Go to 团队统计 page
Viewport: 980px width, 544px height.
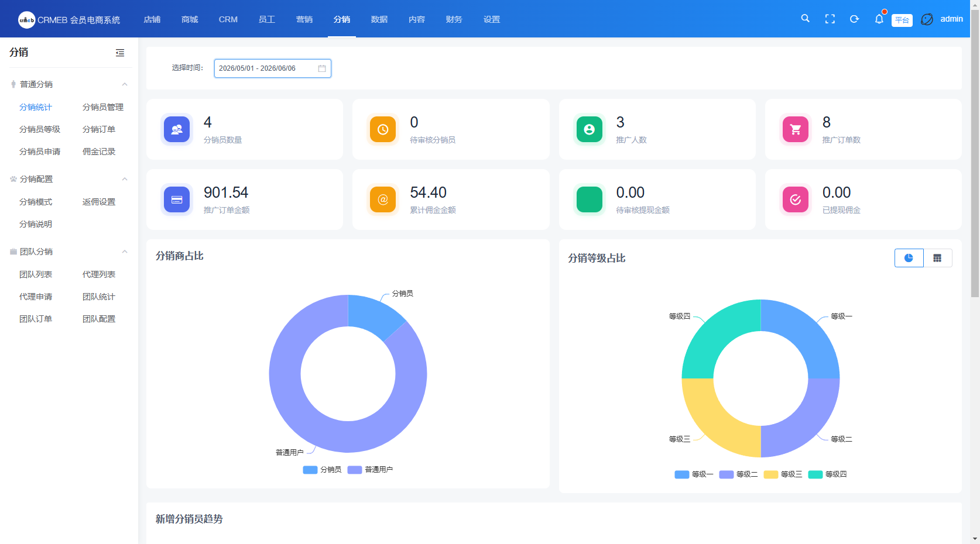pos(99,297)
